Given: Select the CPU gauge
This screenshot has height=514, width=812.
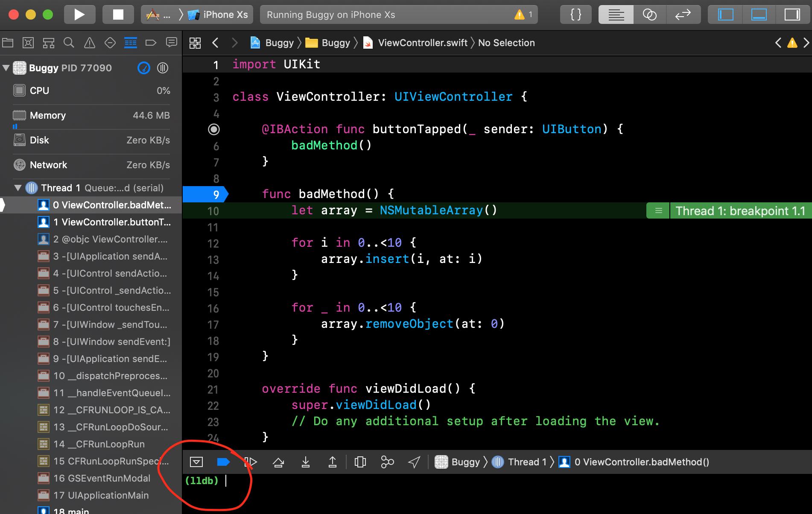Looking at the screenshot, I should coord(91,91).
